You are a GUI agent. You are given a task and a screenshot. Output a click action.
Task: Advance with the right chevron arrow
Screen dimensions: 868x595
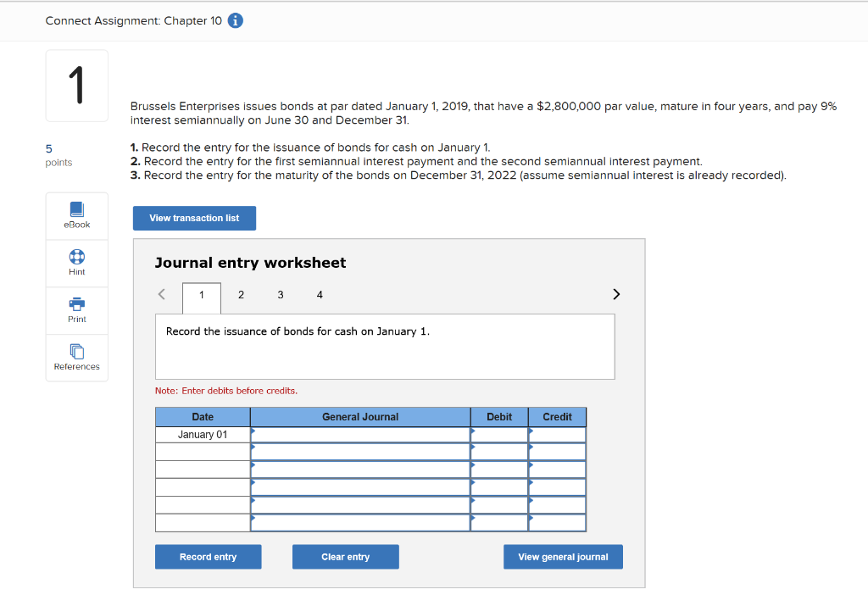[616, 294]
